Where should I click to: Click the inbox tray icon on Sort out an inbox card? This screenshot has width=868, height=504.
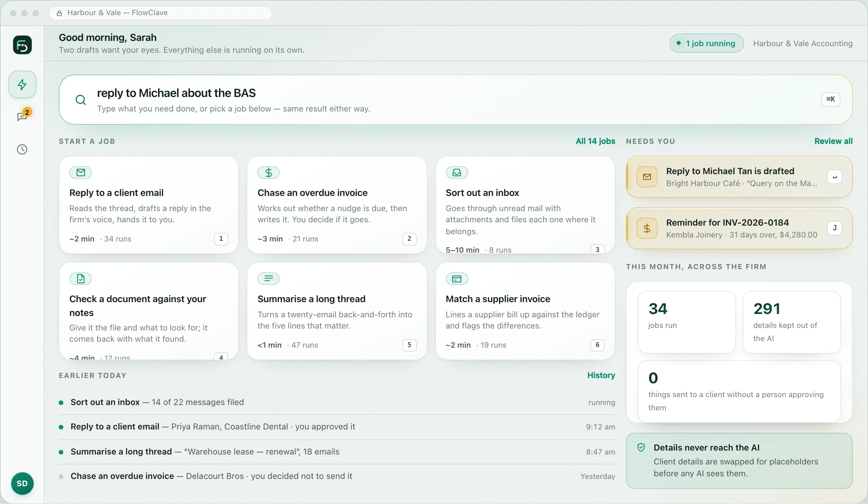pos(457,173)
